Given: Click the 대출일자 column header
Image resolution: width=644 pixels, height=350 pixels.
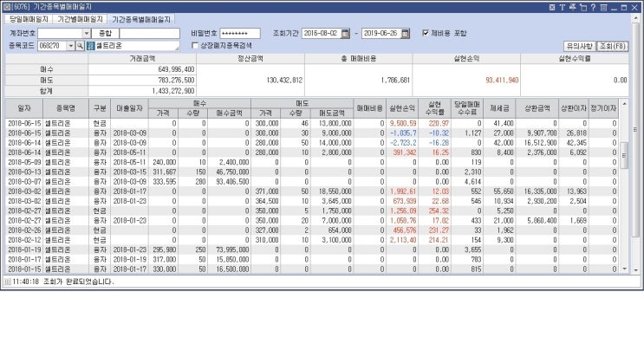Looking at the screenshot, I should click(129, 108).
